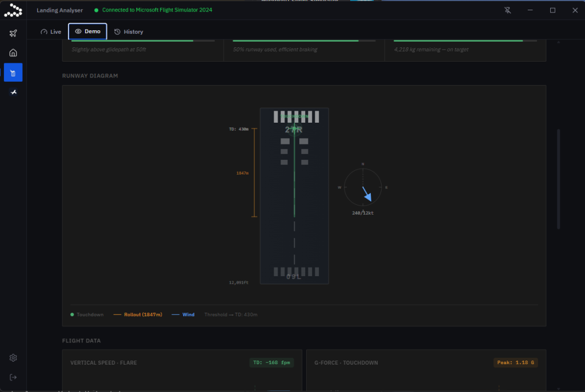Go to the Home sidebar icon
This screenshot has height=392, width=585.
[13, 53]
